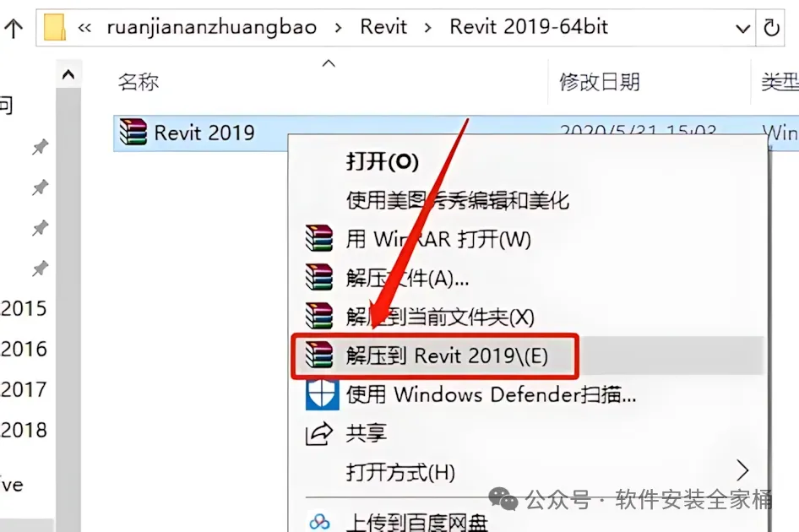799x532 pixels.
Task: Choose 打开(O) from context menu
Action: (x=382, y=161)
